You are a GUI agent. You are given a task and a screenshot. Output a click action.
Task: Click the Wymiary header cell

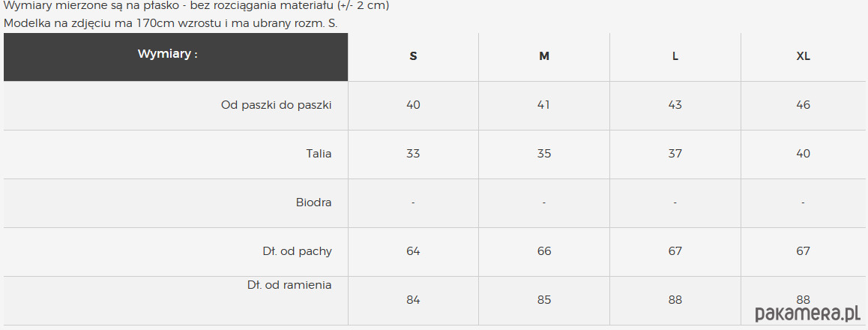tap(175, 57)
